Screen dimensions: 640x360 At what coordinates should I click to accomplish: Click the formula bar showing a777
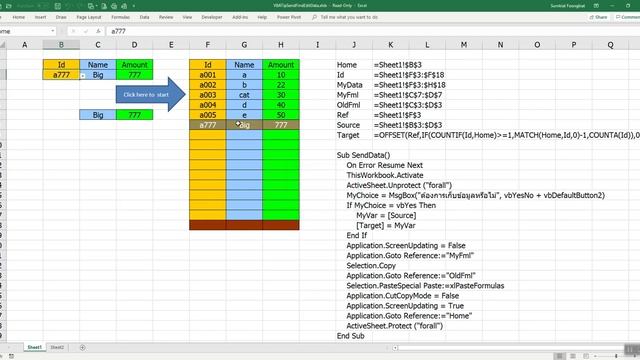tap(373, 31)
